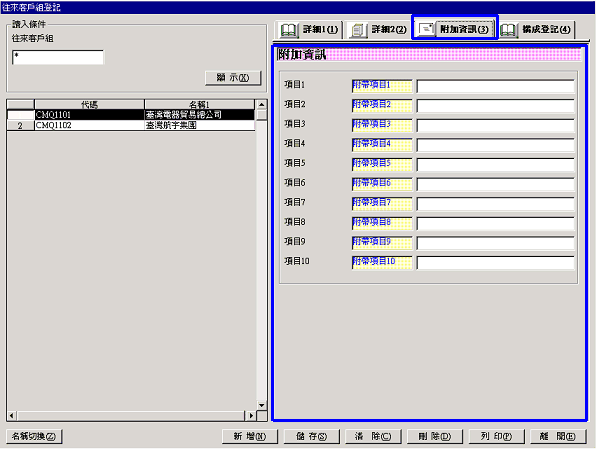Click the 名稱切換(Z) button
This screenshot has height=449, width=597.
(x=34, y=436)
